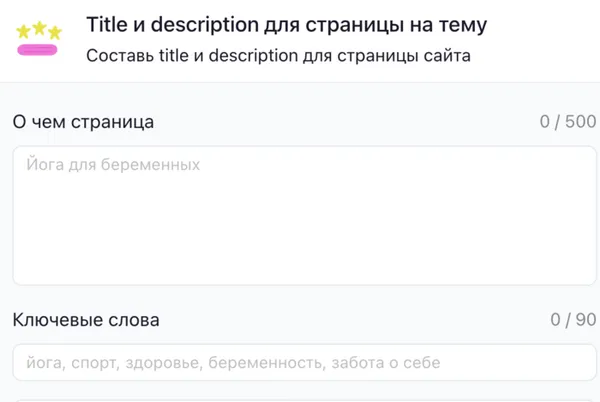This screenshot has width=600, height=402.
Task: Click the 'О чем страница' field label
Action: (83, 122)
